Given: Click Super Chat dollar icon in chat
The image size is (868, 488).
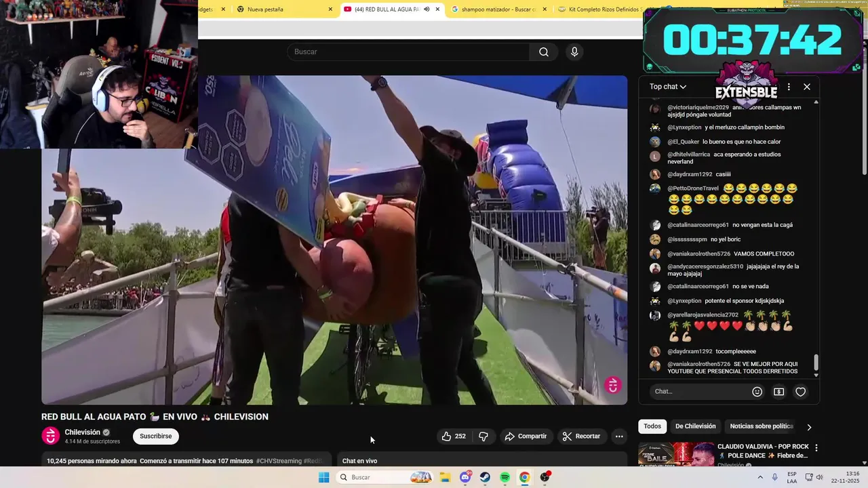Looking at the screenshot, I should click(778, 392).
